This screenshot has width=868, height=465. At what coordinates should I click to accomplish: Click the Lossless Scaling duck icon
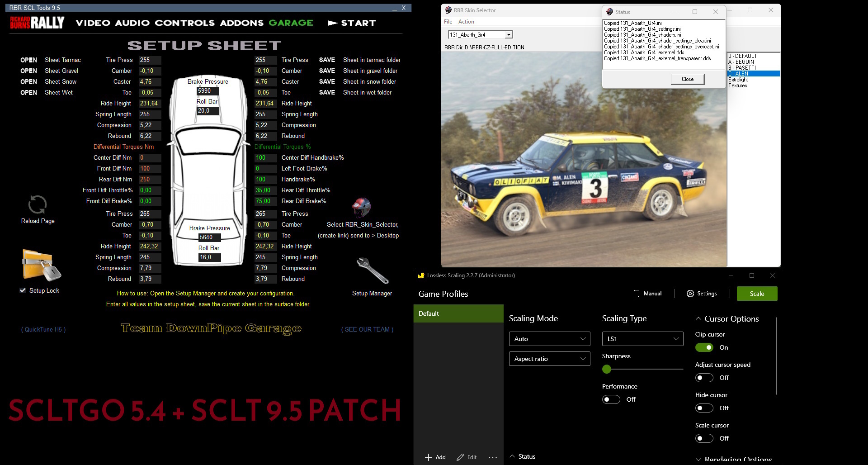click(x=421, y=275)
